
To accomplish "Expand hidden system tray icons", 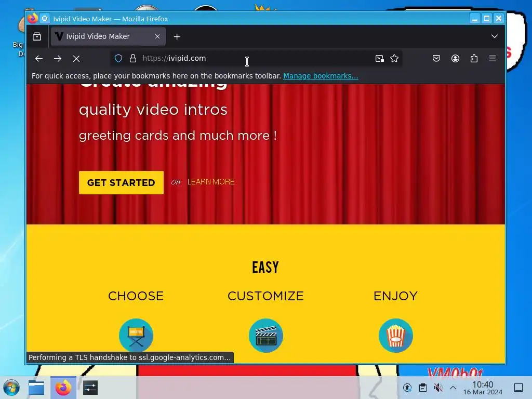I will [x=453, y=388].
